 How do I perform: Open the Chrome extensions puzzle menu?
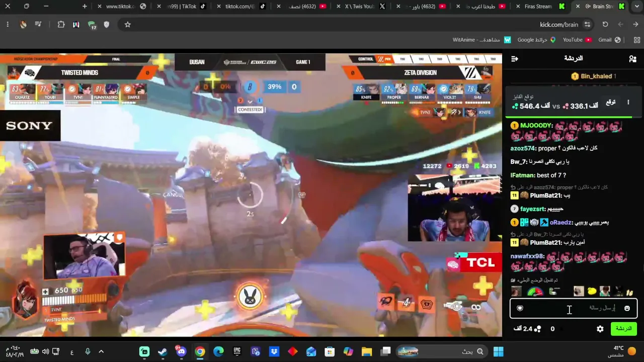pyautogui.click(x=61, y=24)
